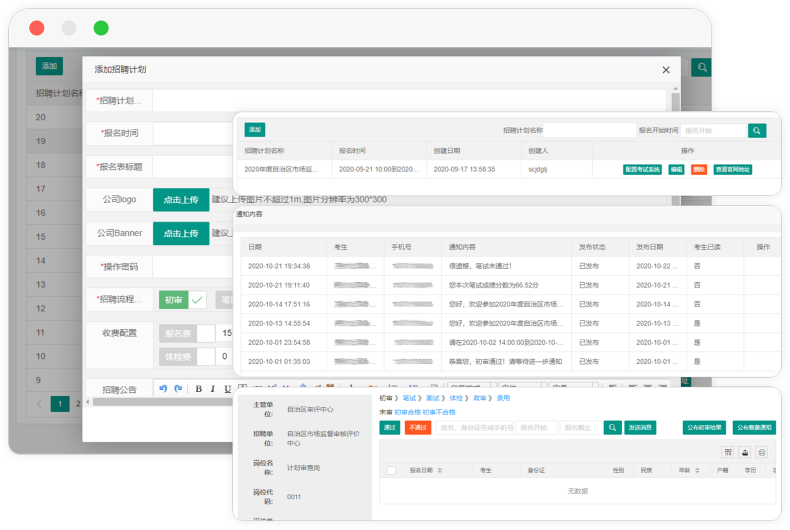The height and width of the screenshot is (530, 790).
Task: Sort applicants by 年龄 column
Action: point(683,469)
